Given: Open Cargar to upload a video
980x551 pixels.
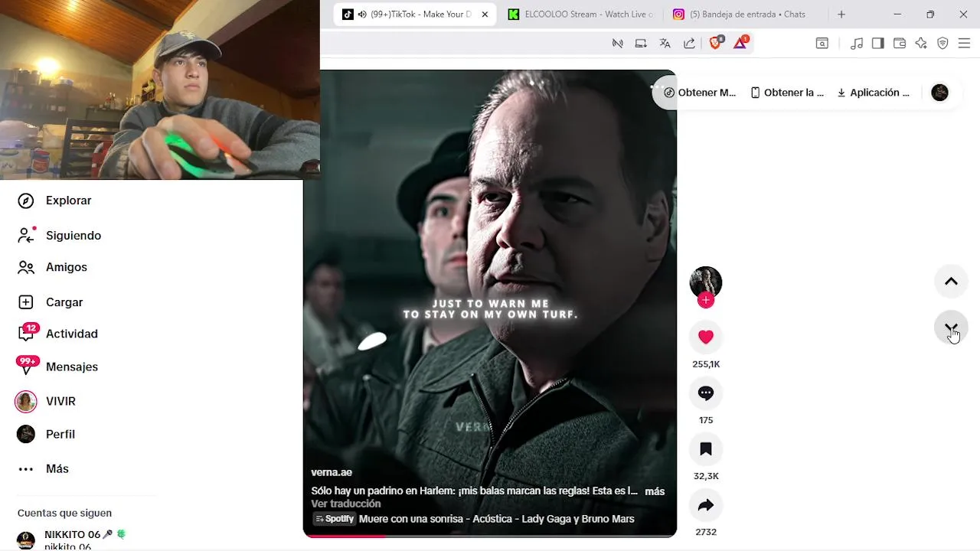Looking at the screenshot, I should pos(64,302).
